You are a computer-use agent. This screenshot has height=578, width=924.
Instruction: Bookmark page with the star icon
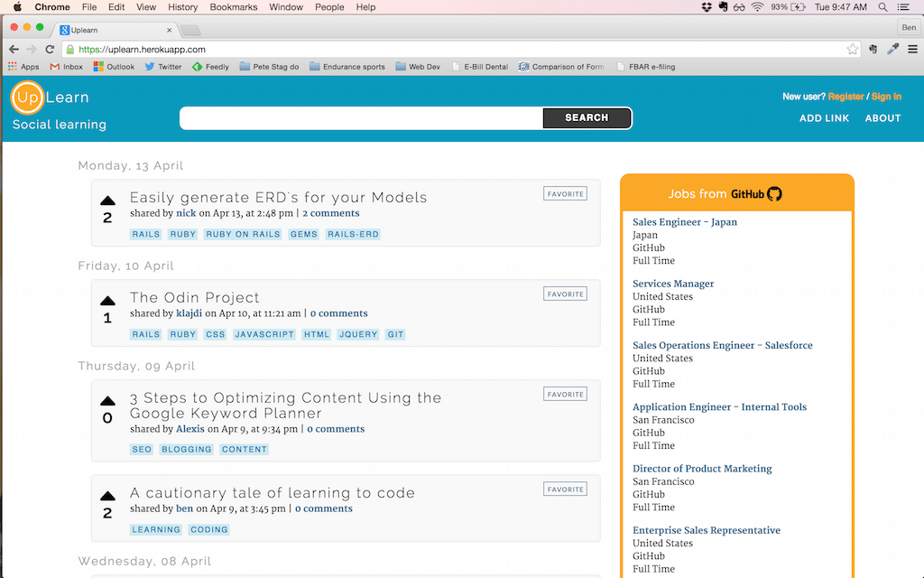coord(852,50)
